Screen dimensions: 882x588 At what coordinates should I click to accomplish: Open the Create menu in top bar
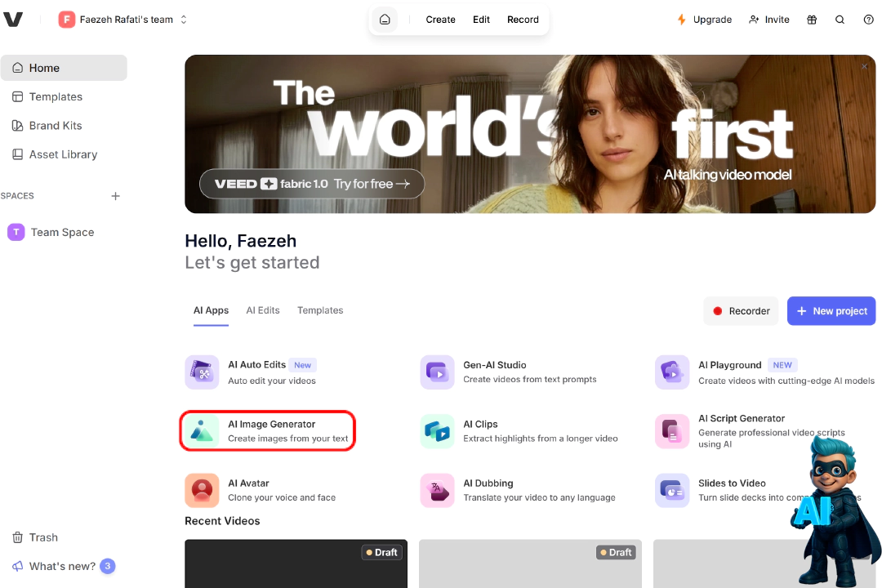pyautogui.click(x=440, y=20)
